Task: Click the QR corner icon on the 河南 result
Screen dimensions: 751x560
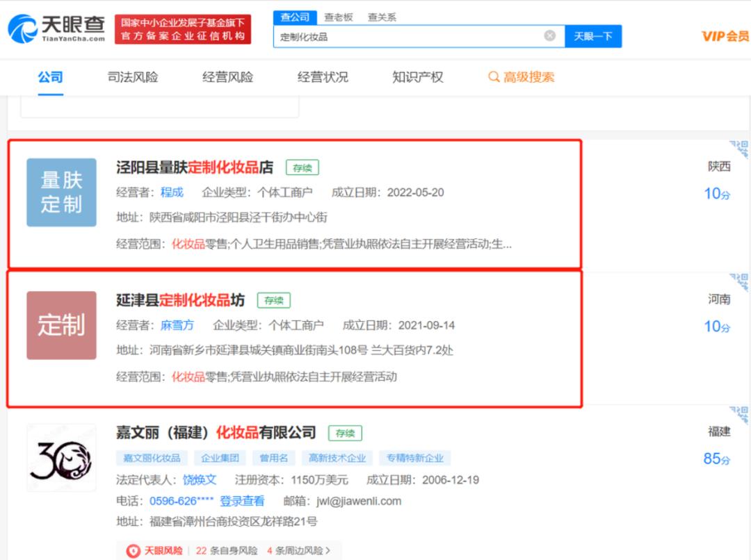Action: pos(740,282)
